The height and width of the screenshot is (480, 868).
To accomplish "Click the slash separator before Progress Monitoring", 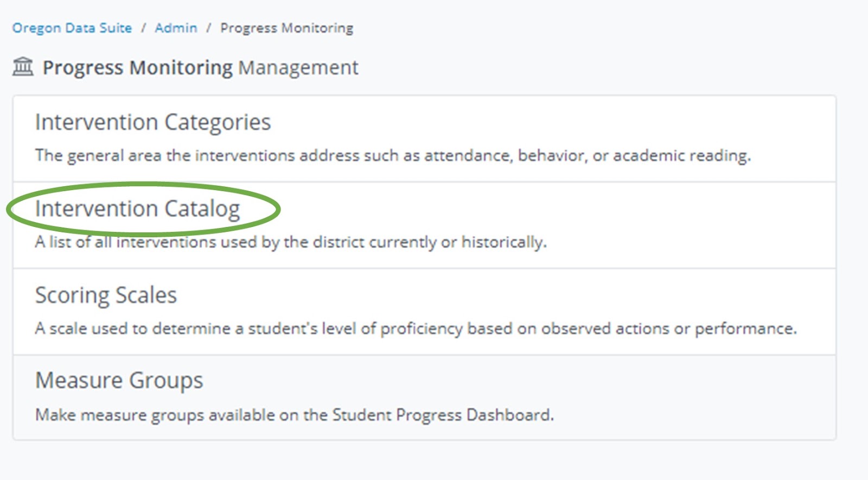I will [208, 28].
